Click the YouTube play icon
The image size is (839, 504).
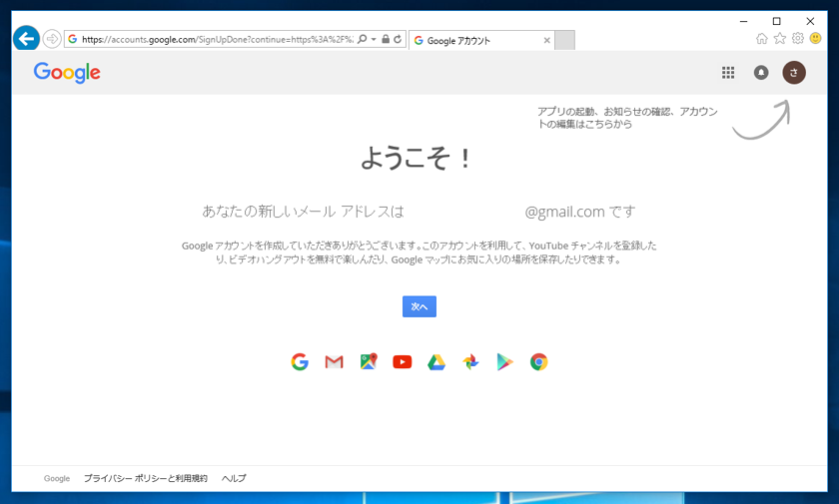tap(403, 362)
